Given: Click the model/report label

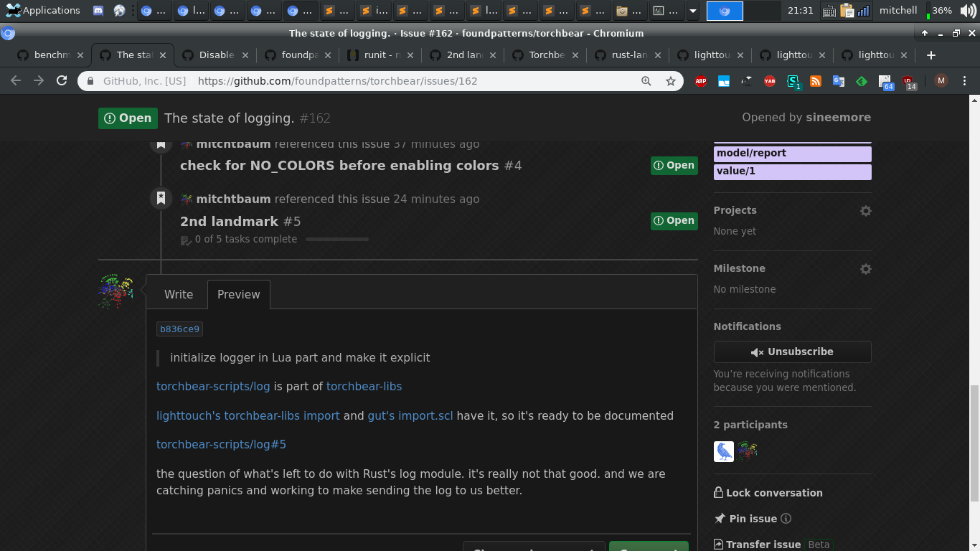Looking at the screenshot, I should [x=792, y=154].
